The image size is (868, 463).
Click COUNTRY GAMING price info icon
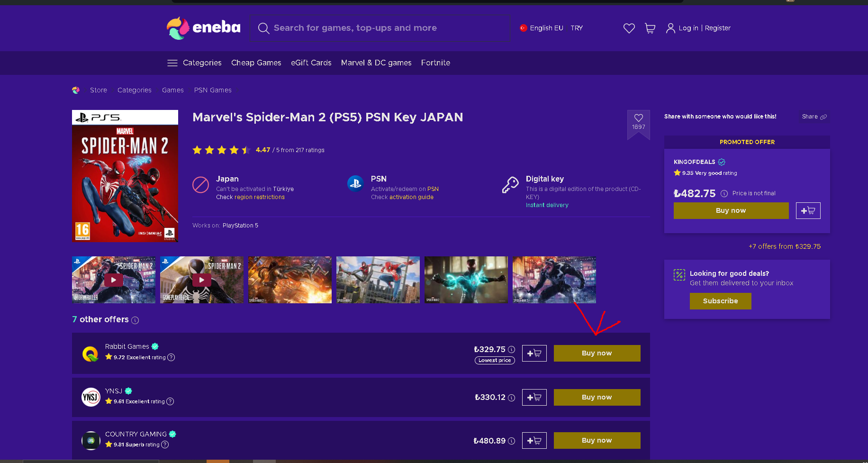click(x=512, y=441)
